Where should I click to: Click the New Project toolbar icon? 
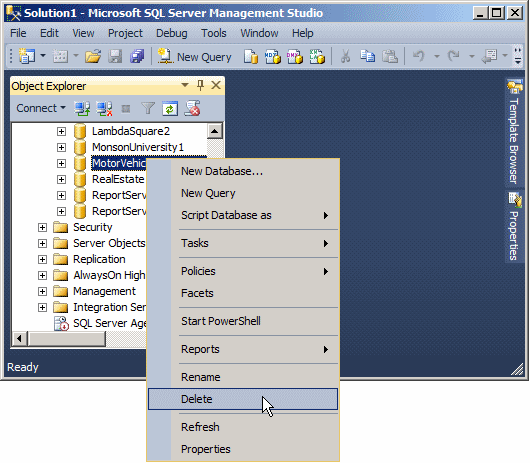pyautogui.click(x=27, y=56)
